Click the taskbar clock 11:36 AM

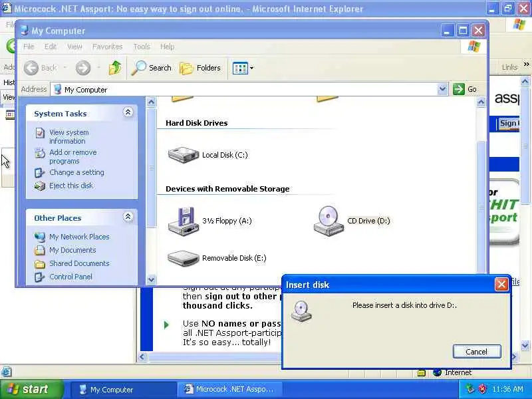[507, 389]
